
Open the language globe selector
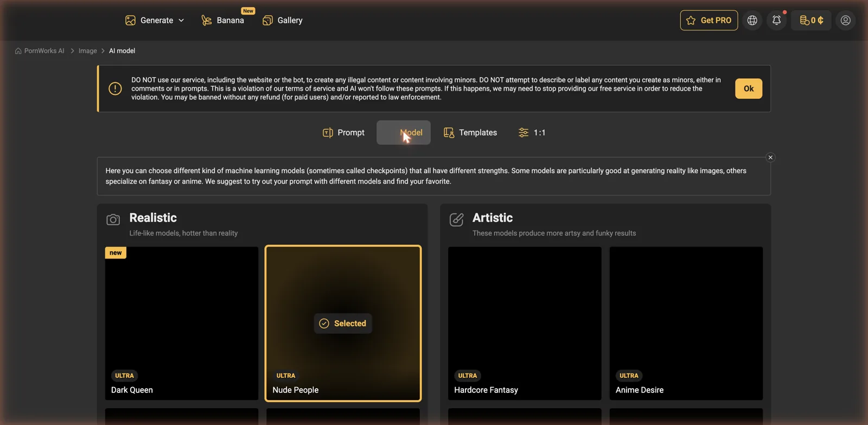pyautogui.click(x=752, y=20)
